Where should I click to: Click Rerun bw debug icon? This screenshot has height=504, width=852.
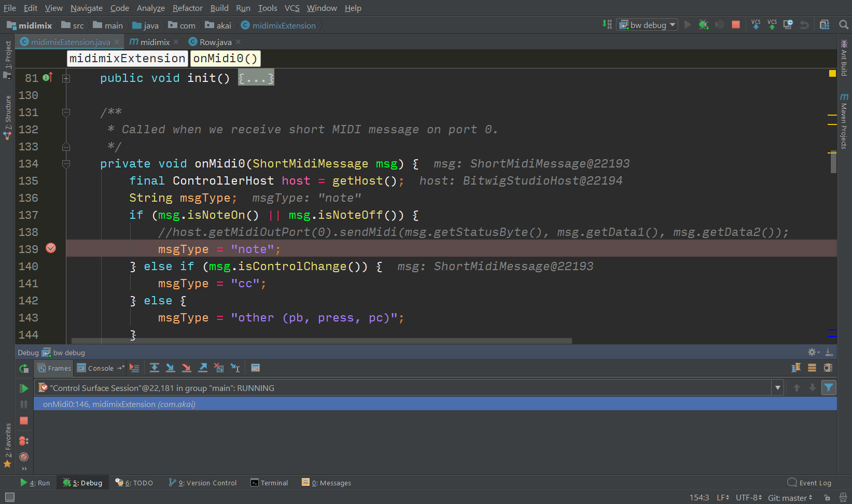pos(24,369)
